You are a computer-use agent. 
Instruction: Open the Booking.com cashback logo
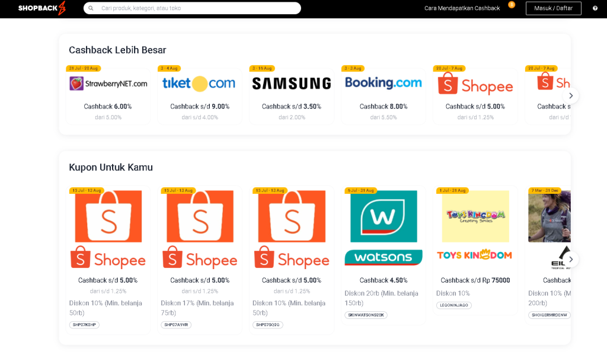click(383, 83)
